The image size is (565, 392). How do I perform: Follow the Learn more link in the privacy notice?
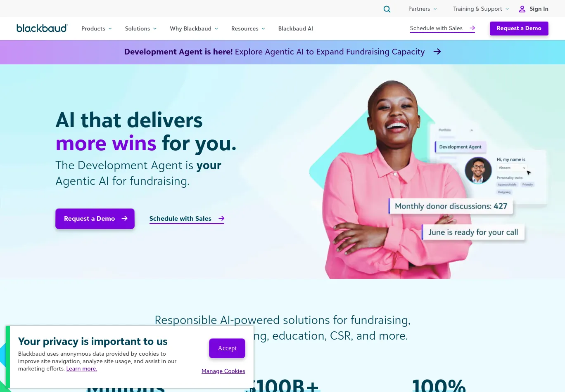[81, 368]
